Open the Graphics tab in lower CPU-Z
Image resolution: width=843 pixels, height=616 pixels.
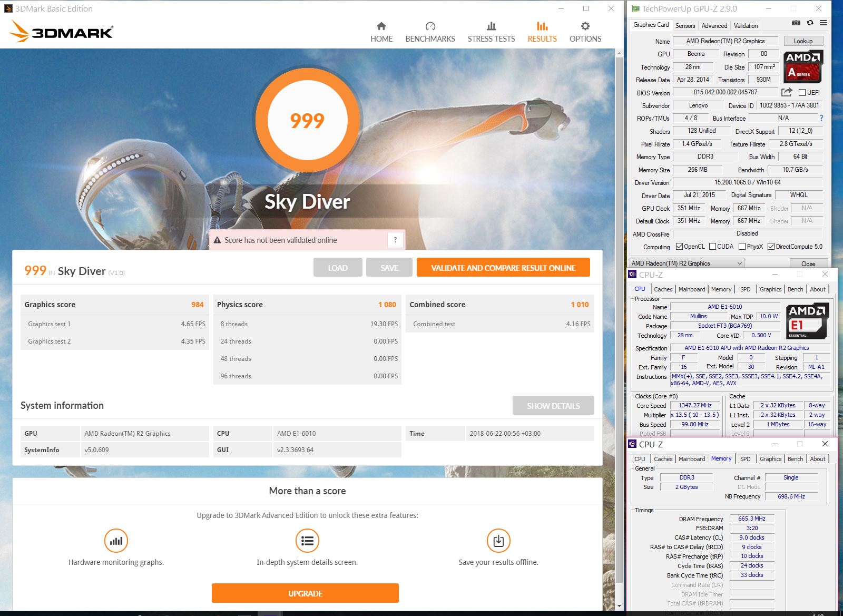click(x=770, y=459)
